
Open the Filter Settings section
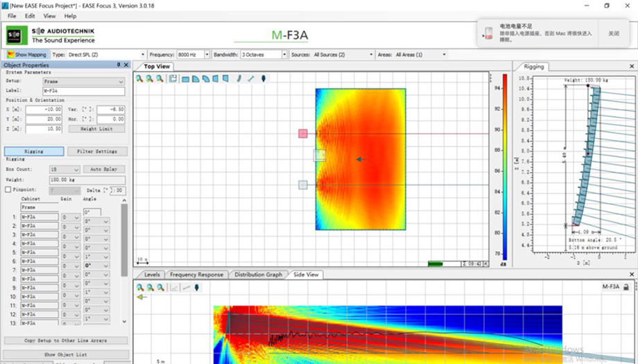[x=96, y=151]
